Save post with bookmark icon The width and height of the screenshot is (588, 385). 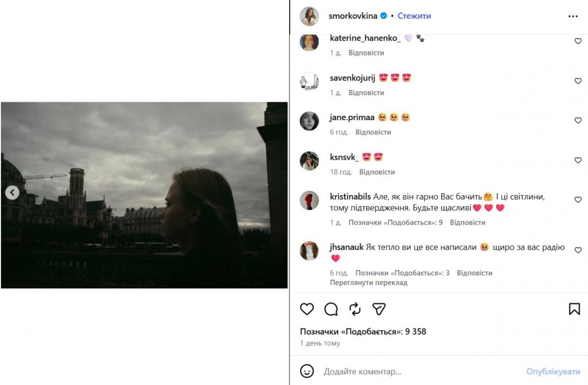pyautogui.click(x=574, y=309)
